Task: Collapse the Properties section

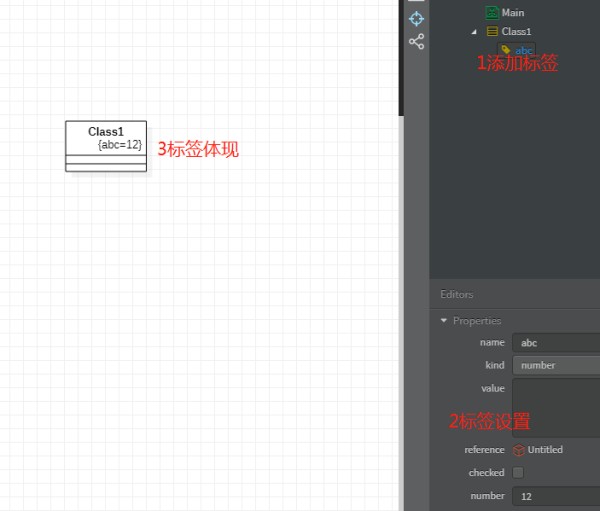Action: [444, 320]
